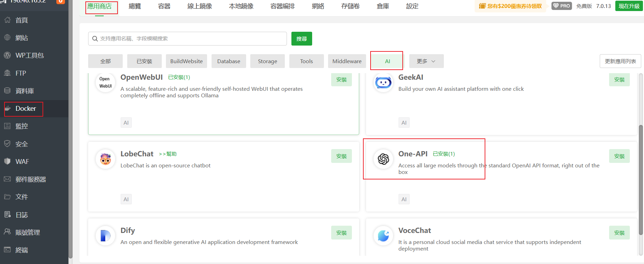Click the VoceChat app logo
Screen dimensions: 644x264
(383, 236)
